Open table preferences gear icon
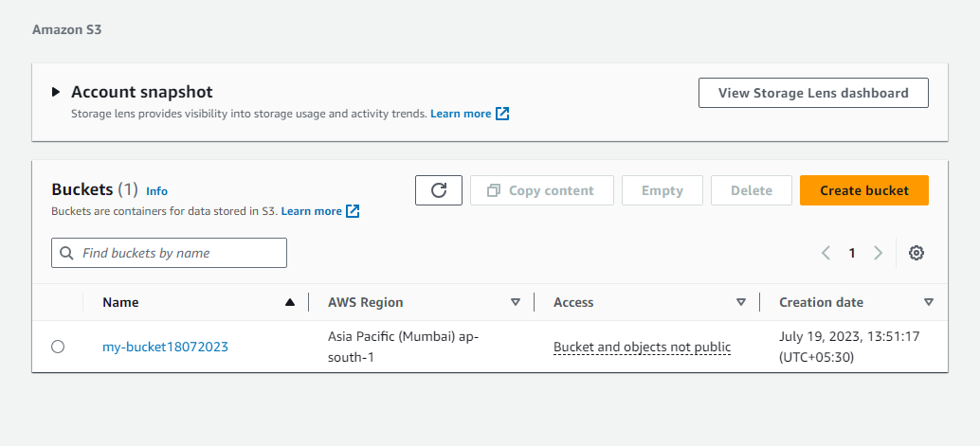Image resolution: width=980 pixels, height=446 pixels. click(x=916, y=253)
